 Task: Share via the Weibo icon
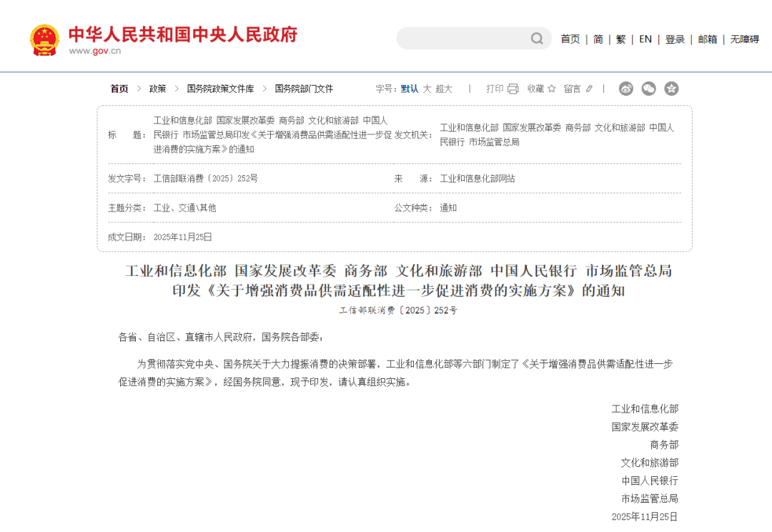click(x=625, y=89)
